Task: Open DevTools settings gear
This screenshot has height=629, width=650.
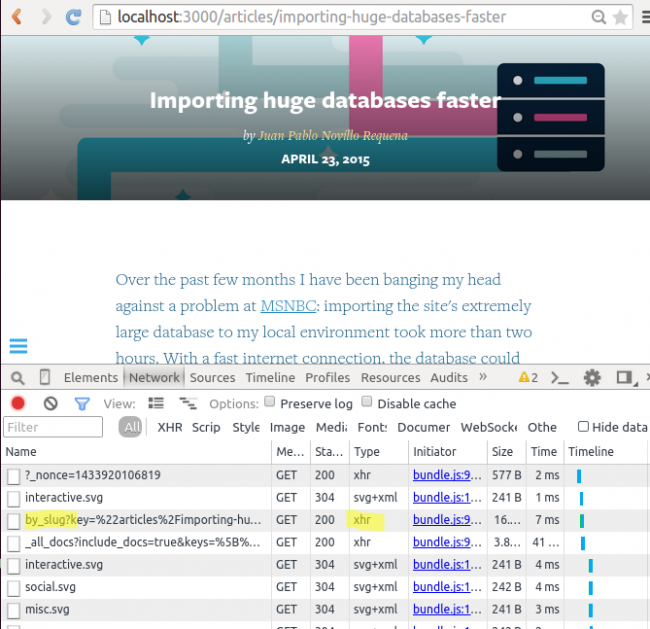Action: pos(592,377)
